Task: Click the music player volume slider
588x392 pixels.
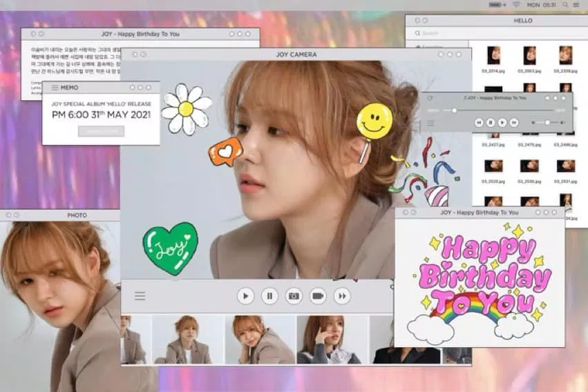Action: 547,122
